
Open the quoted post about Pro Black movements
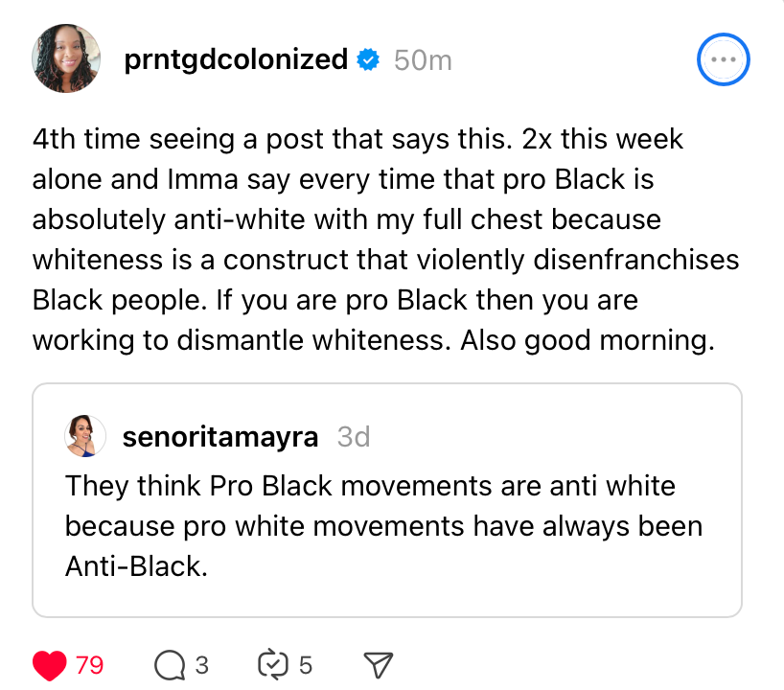pos(387,500)
